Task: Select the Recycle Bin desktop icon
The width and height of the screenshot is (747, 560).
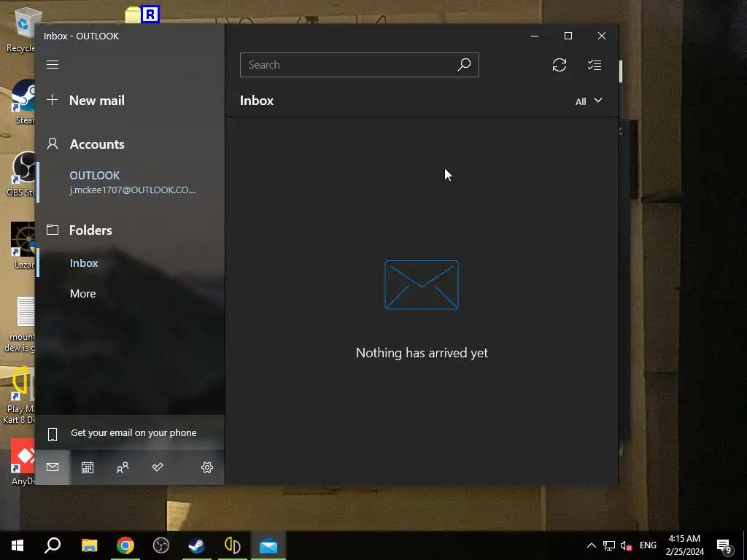Action: tap(21, 29)
